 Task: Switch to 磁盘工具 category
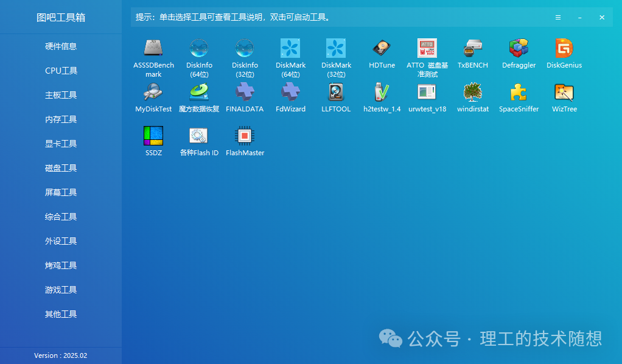click(x=61, y=167)
